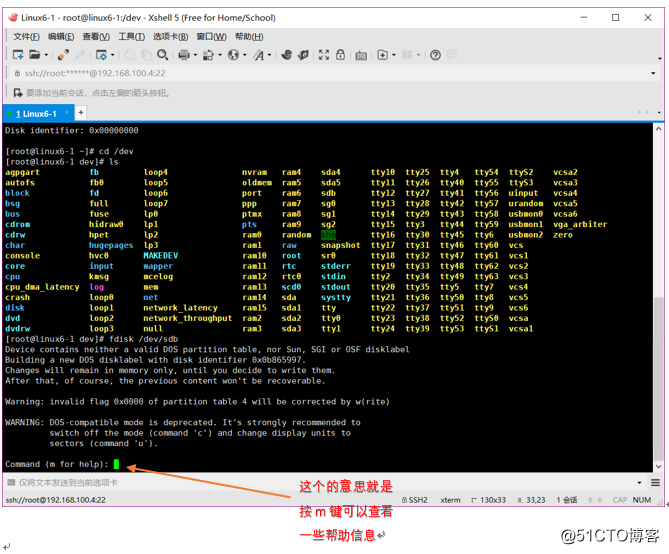Click terminal scrollbar down arrow
The width and height of the screenshot is (669, 554).
[x=658, y=467]
